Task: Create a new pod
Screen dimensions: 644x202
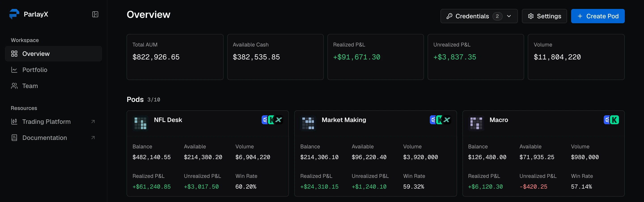Action: (x=598, y=16)
